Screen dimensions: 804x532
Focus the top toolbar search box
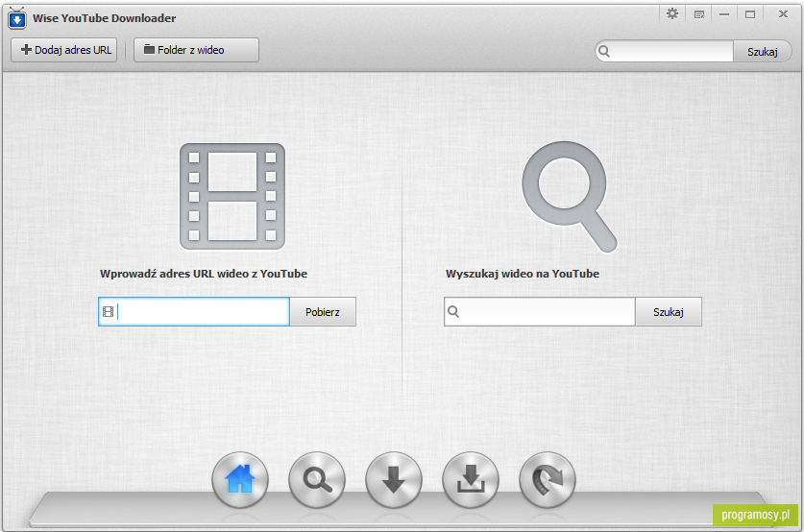pos(665,52)
